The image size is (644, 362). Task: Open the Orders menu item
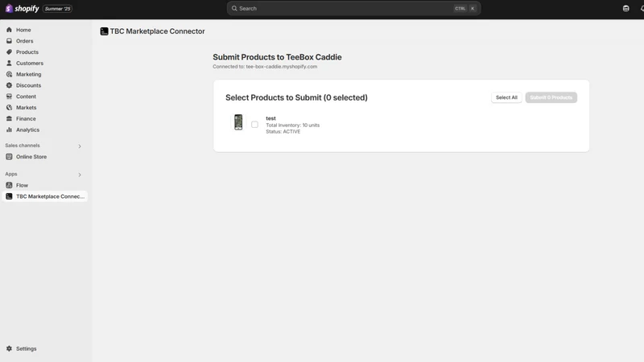click(25, 41)
